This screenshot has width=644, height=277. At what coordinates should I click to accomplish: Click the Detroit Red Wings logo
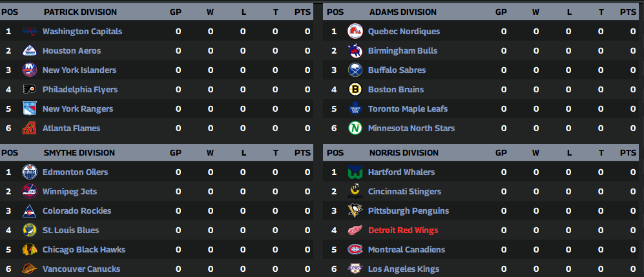355,231
